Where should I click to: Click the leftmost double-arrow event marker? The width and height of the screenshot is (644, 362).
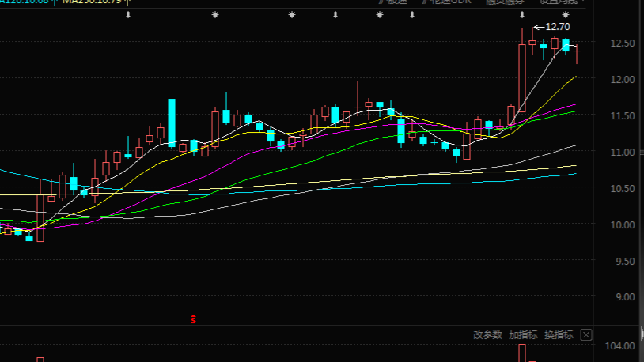(128, 15)
